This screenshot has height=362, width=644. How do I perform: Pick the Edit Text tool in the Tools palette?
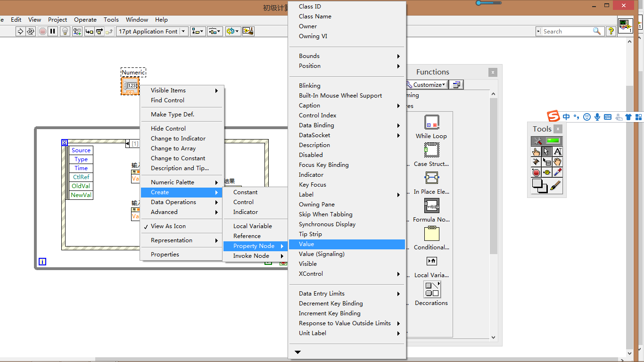(556, 152)
